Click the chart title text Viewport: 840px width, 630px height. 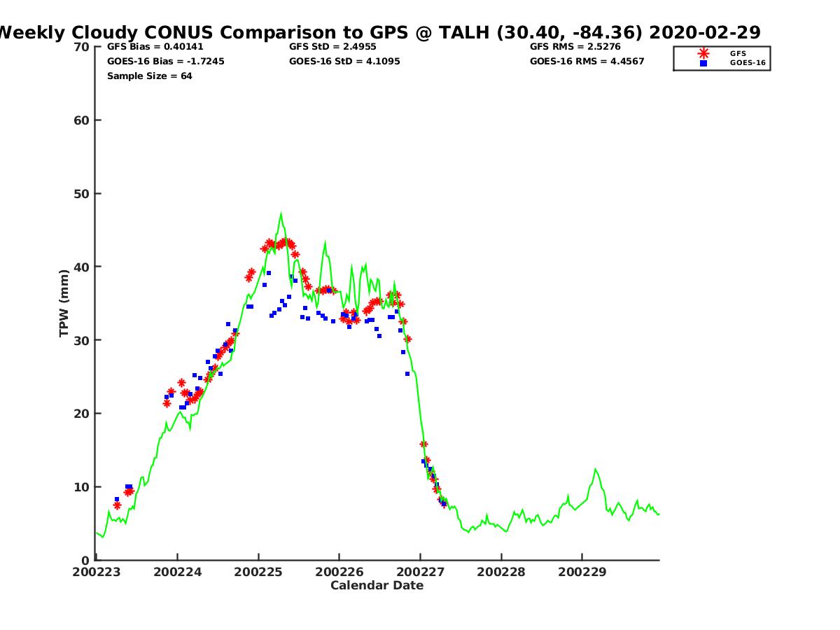pos(378,33)
